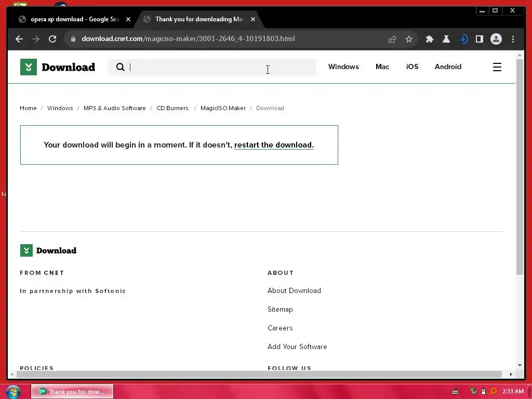Viewport: 532px width, 399px height.
Task: Click the padlock site info icon
Action: (73, 39)
